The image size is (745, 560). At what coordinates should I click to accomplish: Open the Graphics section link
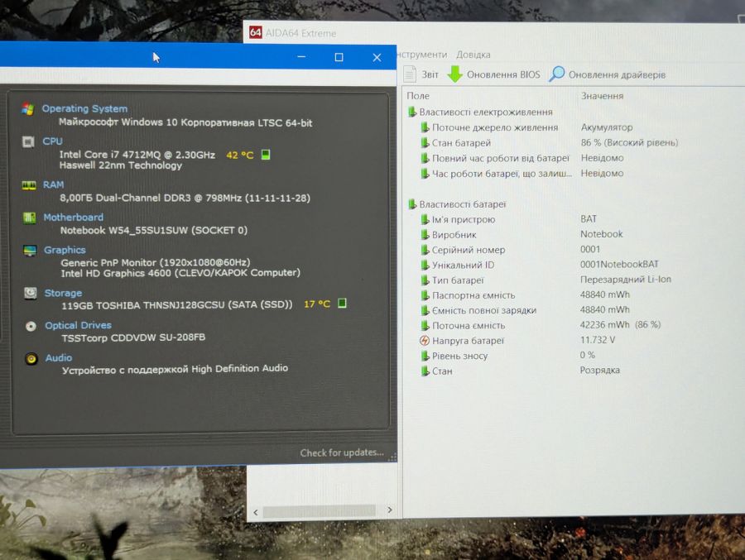(x=65, y=250)
